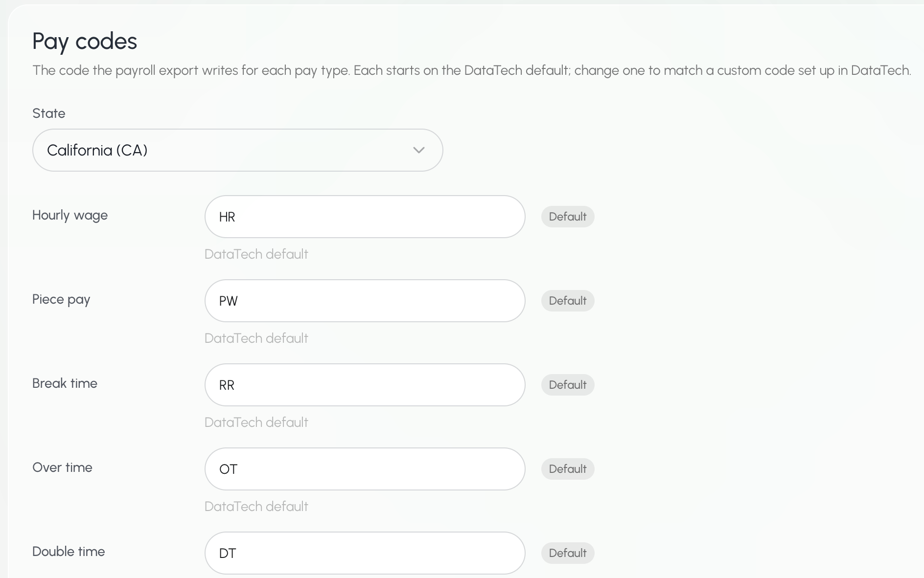Select the Over time code field OT

click(x=365, y=469)
